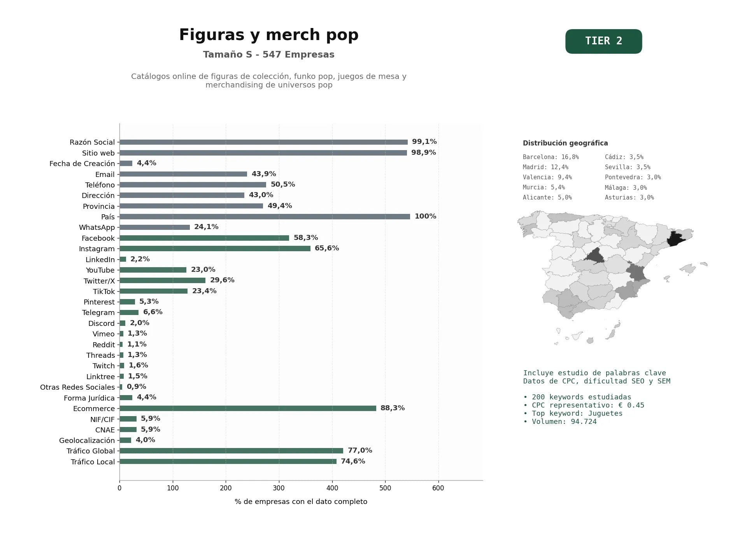Click the 'Geolocalización' row label

pos(87,441)
